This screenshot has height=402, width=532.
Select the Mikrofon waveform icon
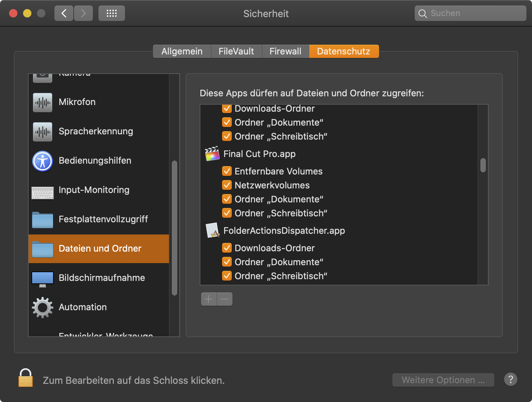tap(43, 102)
